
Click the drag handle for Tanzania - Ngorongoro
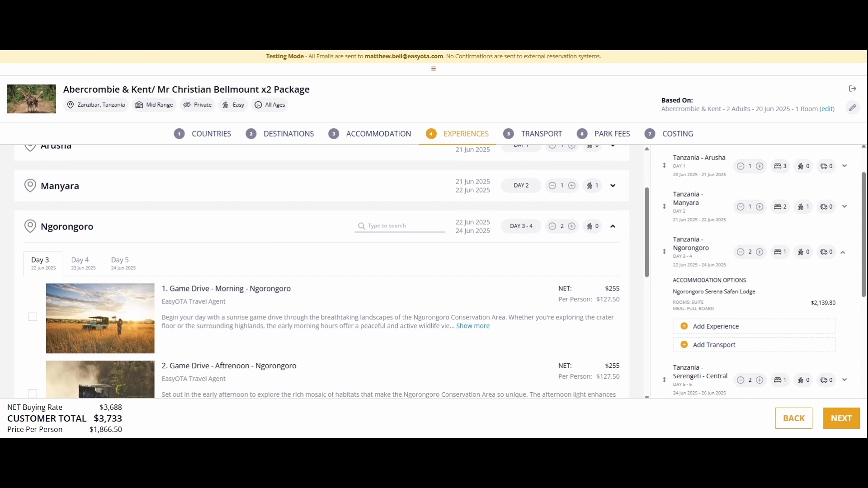pos(664,252)
